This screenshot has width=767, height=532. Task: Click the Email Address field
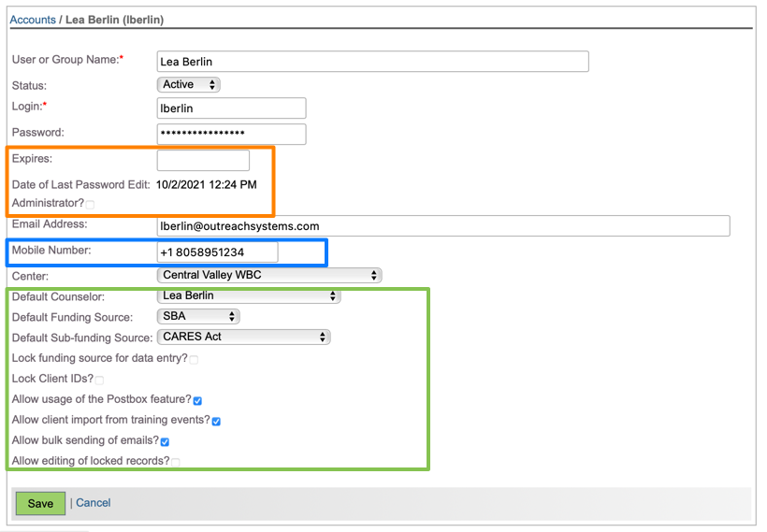442,226
